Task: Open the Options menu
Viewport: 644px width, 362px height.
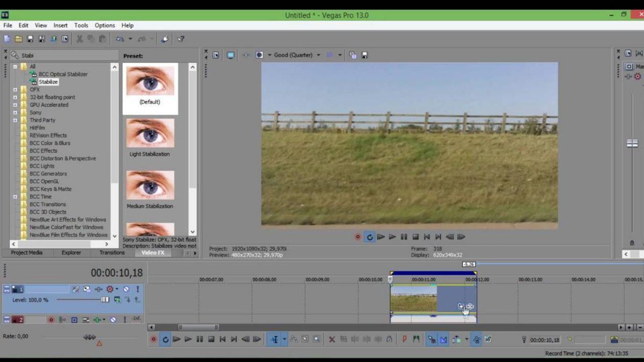Action: (x=105, y=25)
